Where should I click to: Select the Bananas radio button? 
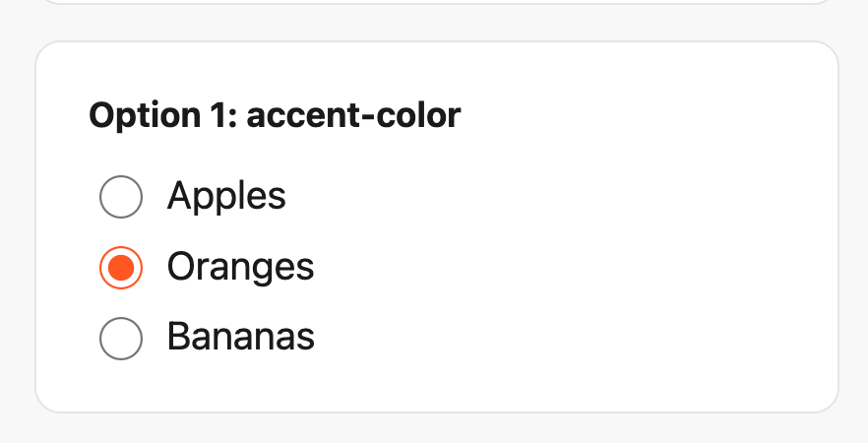point(122,339)
